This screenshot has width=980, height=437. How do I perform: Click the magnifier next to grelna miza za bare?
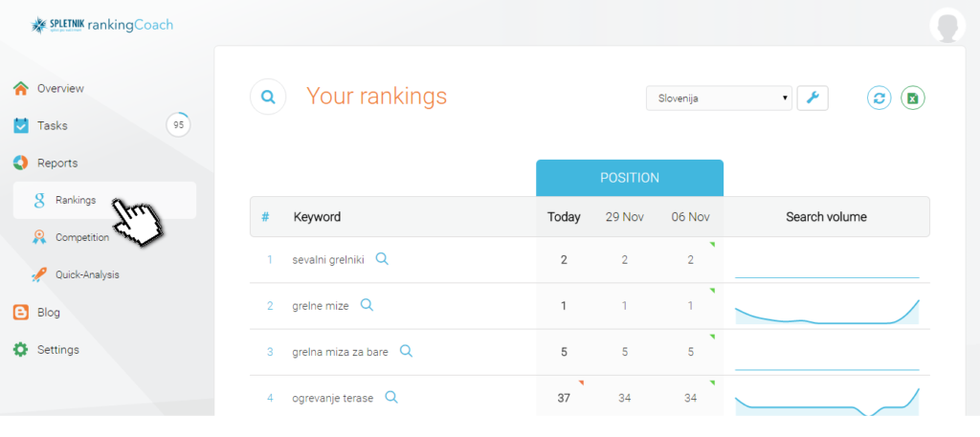[406, 352]
